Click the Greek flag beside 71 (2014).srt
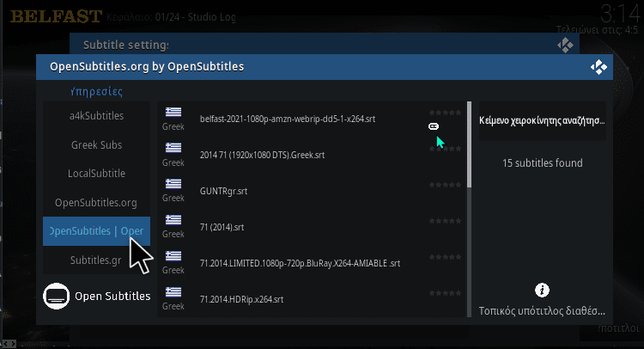Image resolution: width=644 pixels, height=349 pixels. (x=173, y=219)
